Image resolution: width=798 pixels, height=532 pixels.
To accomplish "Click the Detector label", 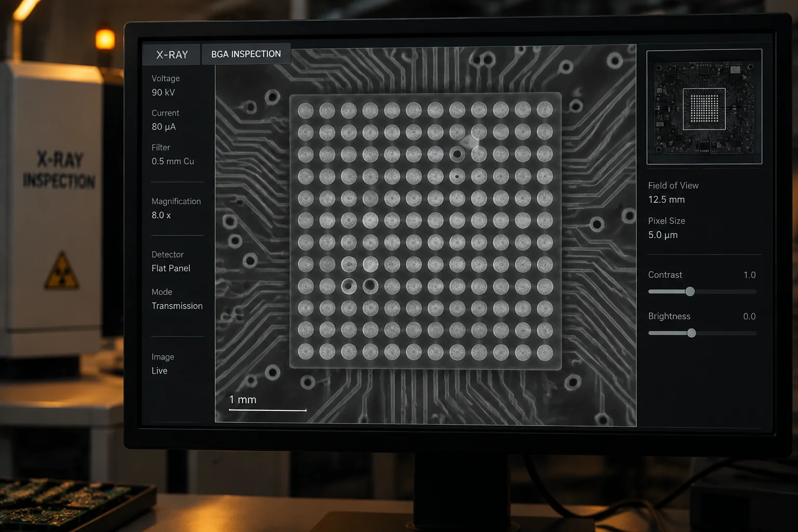I will coord(168,255).
